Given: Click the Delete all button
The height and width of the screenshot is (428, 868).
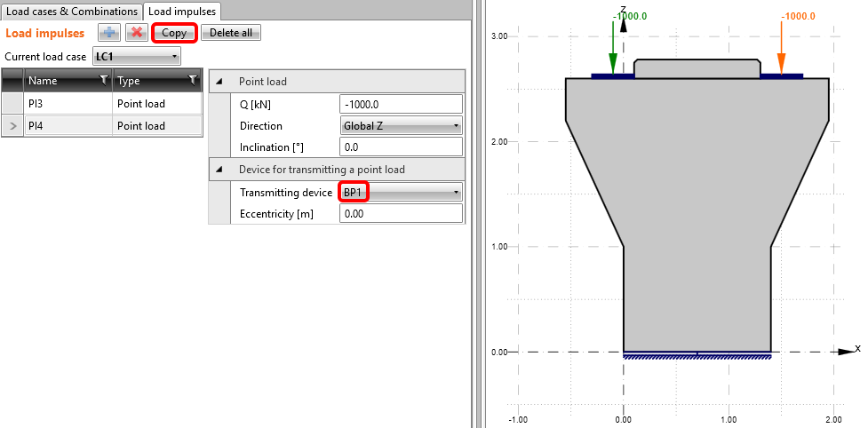Looking at the screenshot, I should [x=231, y=33].
